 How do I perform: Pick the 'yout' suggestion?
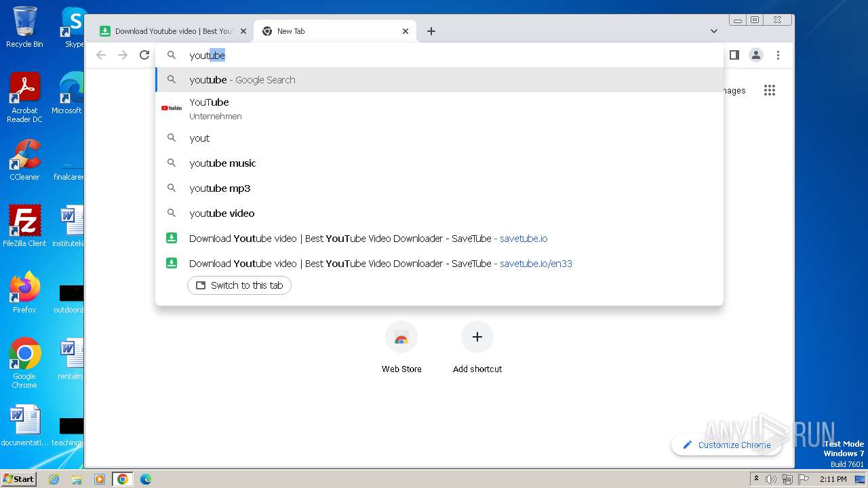click(439, 138)
